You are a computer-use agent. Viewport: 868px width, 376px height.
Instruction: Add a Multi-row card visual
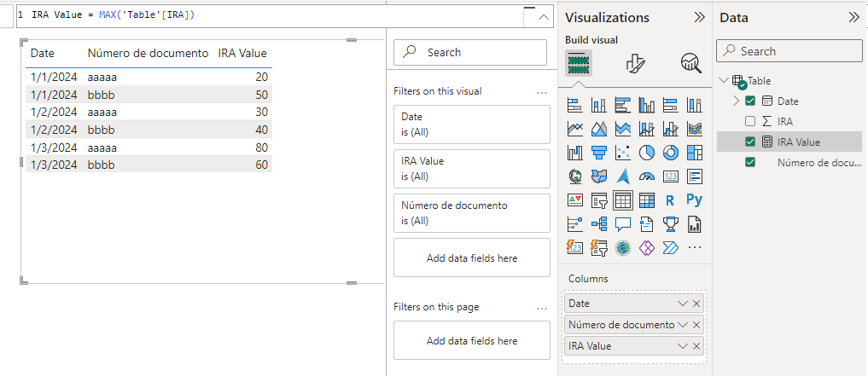pos(694,176)
